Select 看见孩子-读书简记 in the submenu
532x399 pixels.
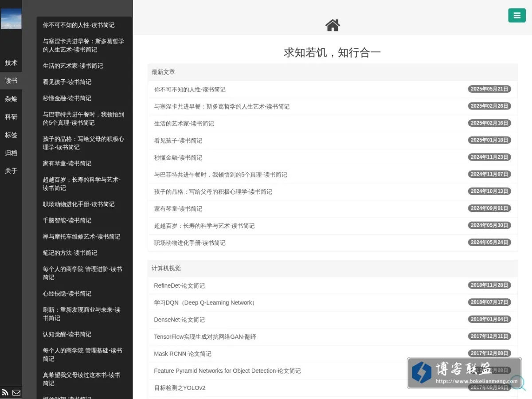pyautogui.click(x=84, y=82)
